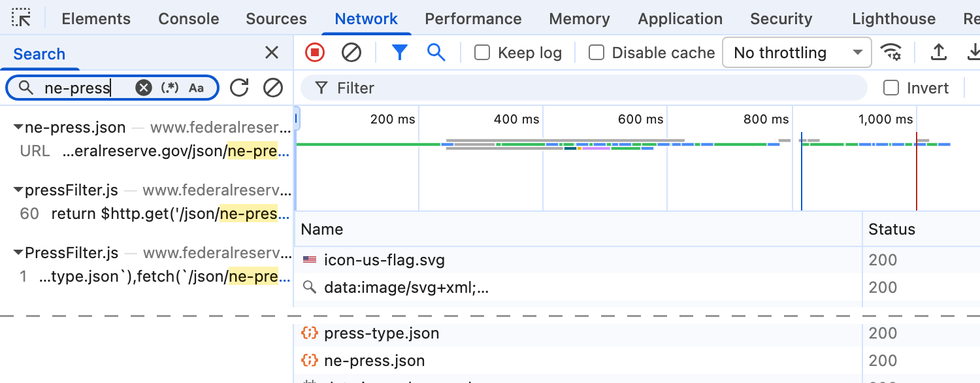
Task: Toggle match case Aa option
Action: click(x=196, y=88)
